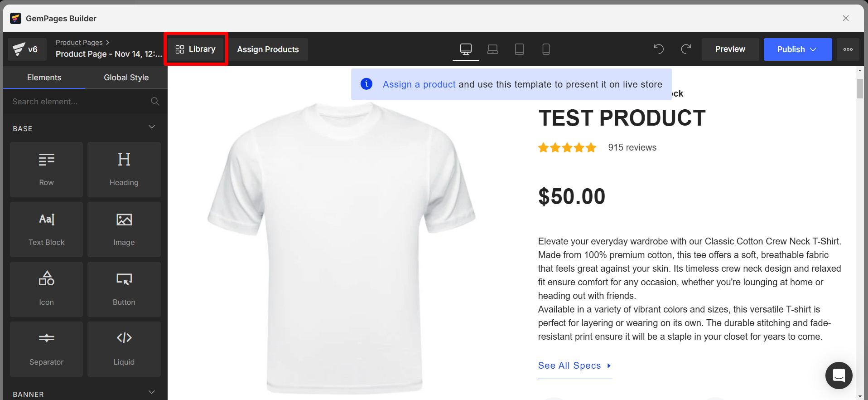Switch to the Global Style tab
Screen dimensions: 868x400
tap(126, 78)
